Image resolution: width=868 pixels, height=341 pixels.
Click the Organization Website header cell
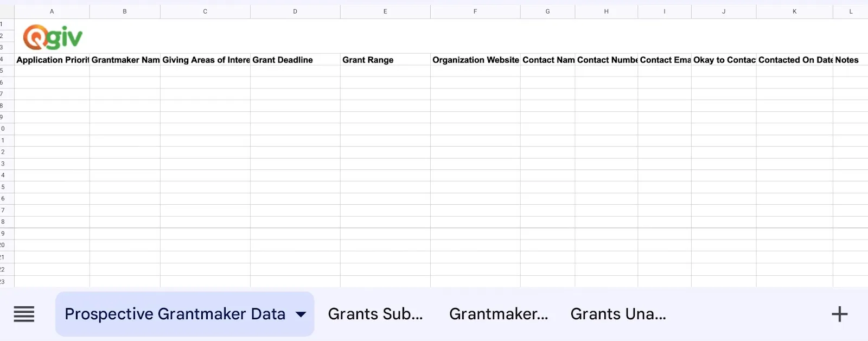point(475,60)
